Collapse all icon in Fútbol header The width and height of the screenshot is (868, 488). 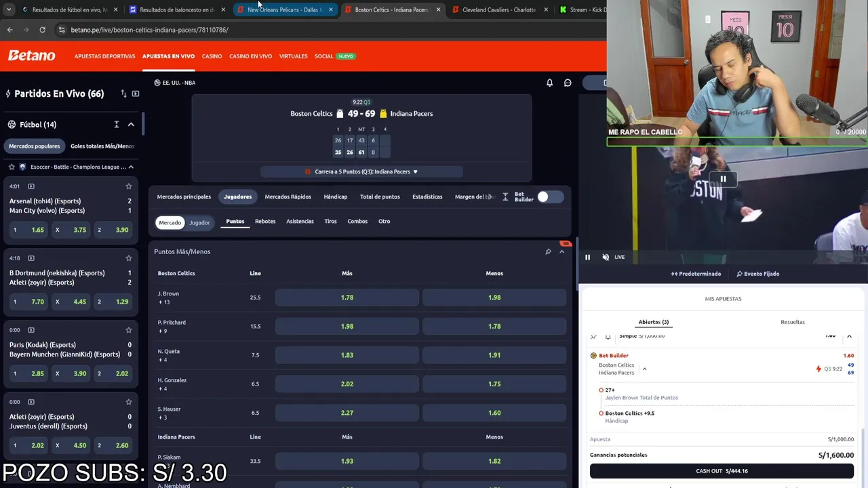click(x=117, y=125)
